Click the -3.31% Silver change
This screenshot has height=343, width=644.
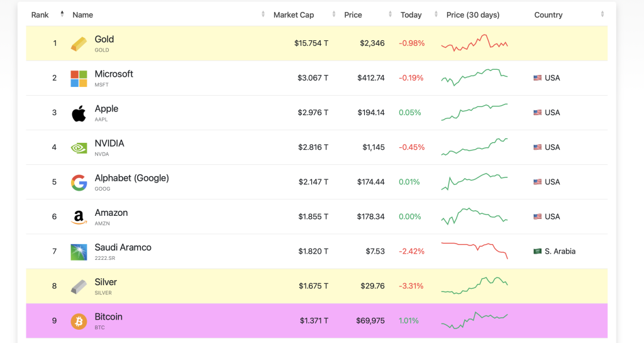[x=411, y=286]
